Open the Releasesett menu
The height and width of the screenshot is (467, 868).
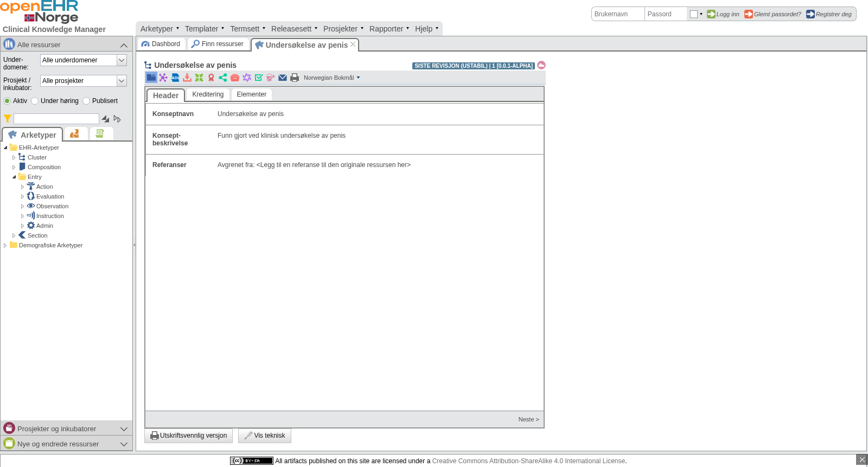294,29
